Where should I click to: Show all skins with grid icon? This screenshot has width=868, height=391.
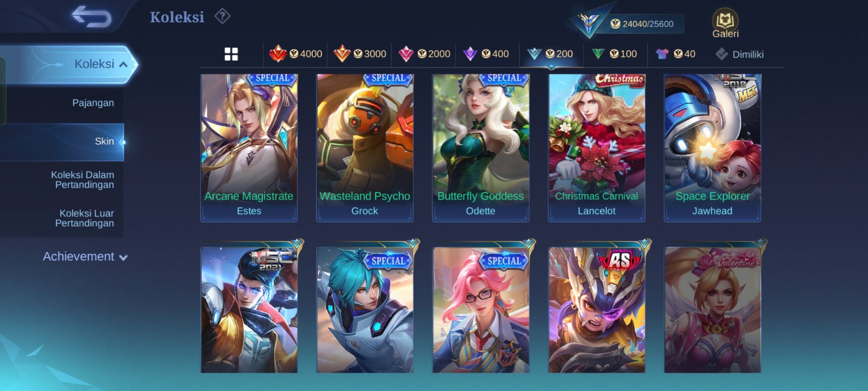point(231,54)
